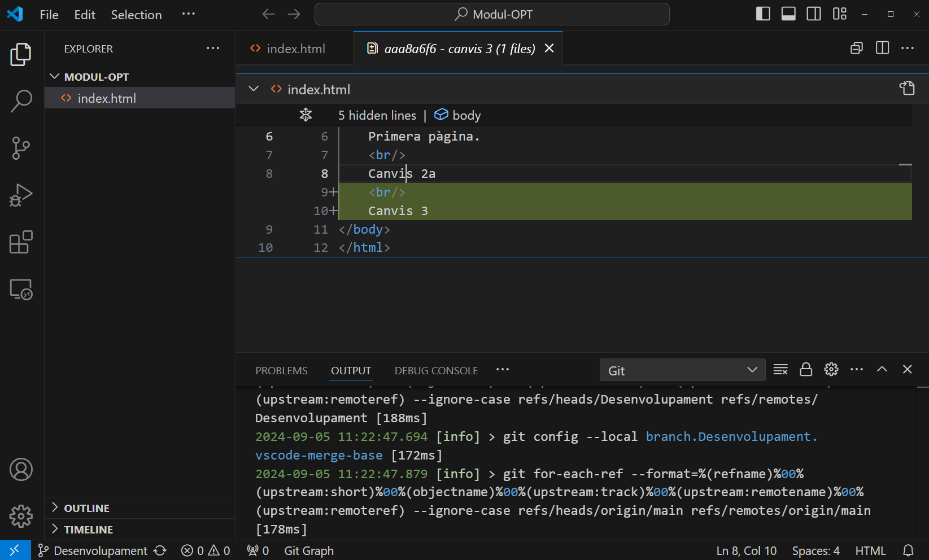Click Ln 8, Col 10 position indicator
Image resolution: width=929 pixels, height=560 pixels.
[x=746, y=550]
